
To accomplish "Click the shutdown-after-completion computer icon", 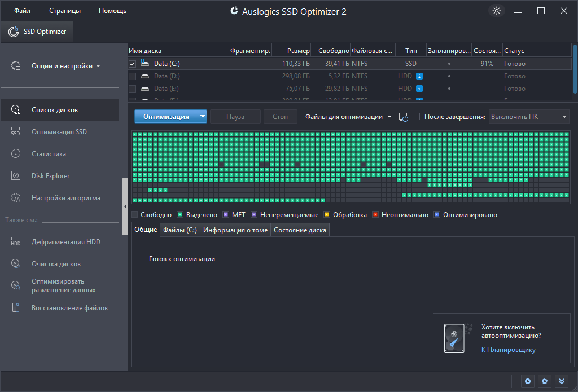I will click(x=403, y=117).
